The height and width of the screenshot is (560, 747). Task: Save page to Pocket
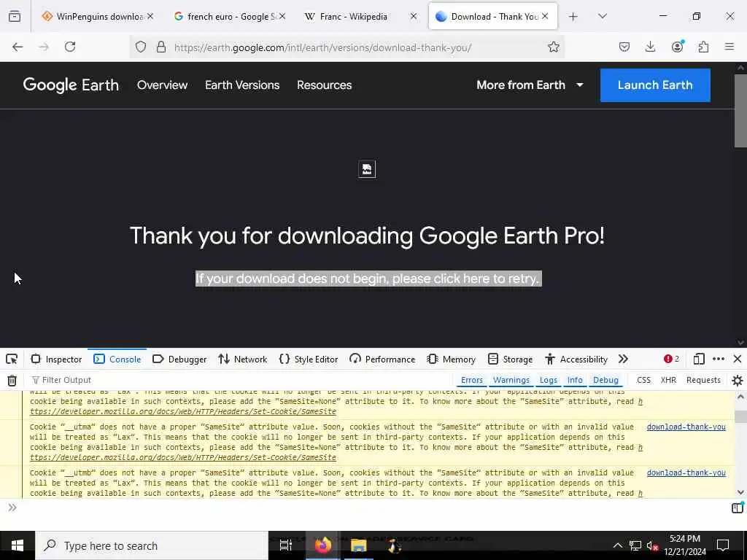click(624, 47)
